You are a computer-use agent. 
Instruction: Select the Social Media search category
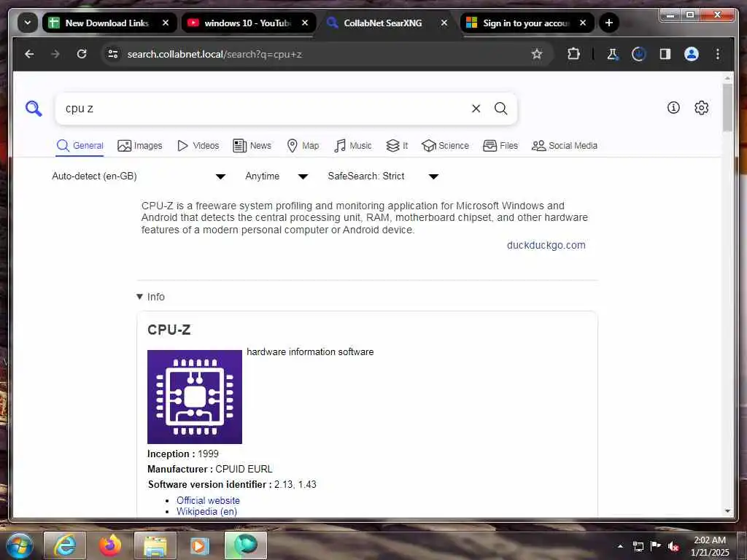tap(565, 146)
